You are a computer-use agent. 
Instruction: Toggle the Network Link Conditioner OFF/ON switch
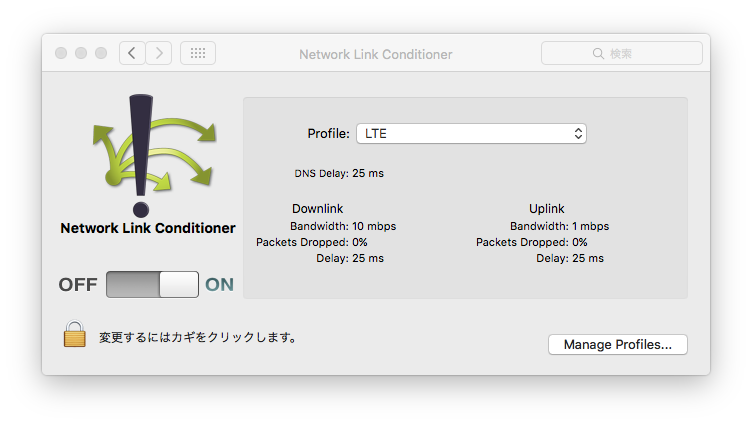[x=152, y=284]
